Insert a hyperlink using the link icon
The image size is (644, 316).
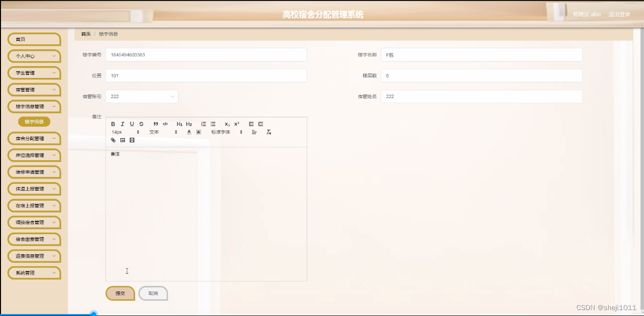coord(113,140)
